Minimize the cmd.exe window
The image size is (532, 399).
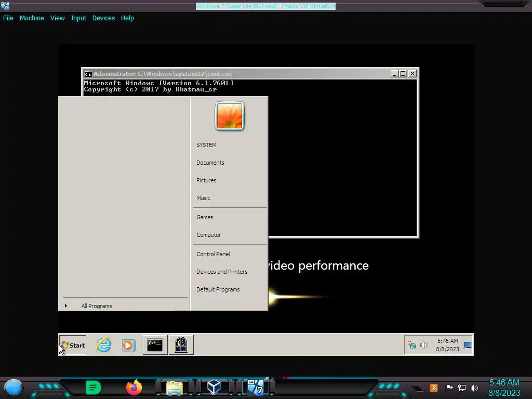coord(394,74)
